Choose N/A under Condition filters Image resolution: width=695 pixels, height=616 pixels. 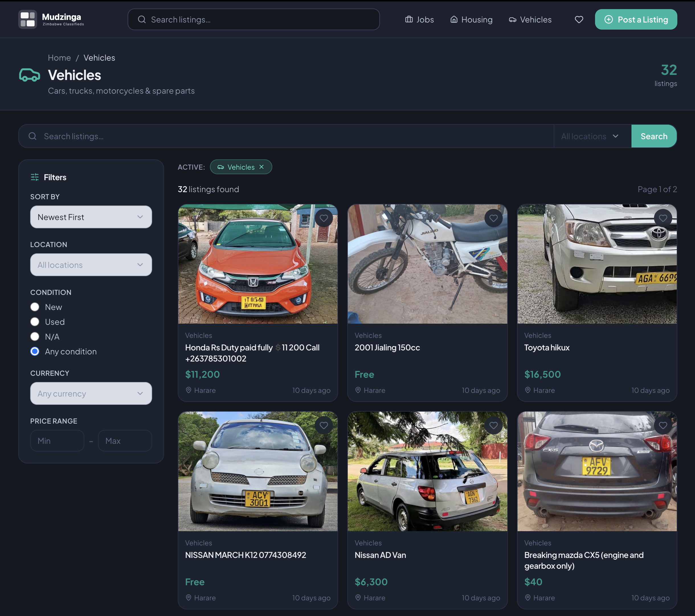click(x=35, y=337)
